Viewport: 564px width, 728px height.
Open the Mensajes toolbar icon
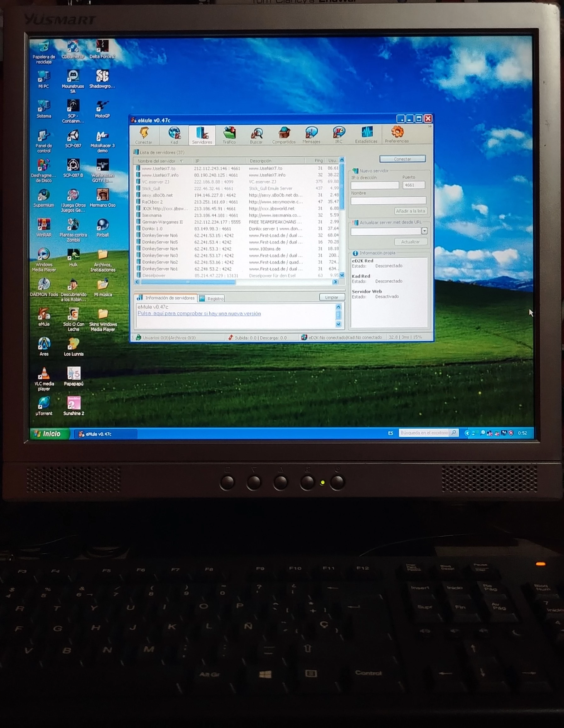pyautogui.click(x=311, y=135)
